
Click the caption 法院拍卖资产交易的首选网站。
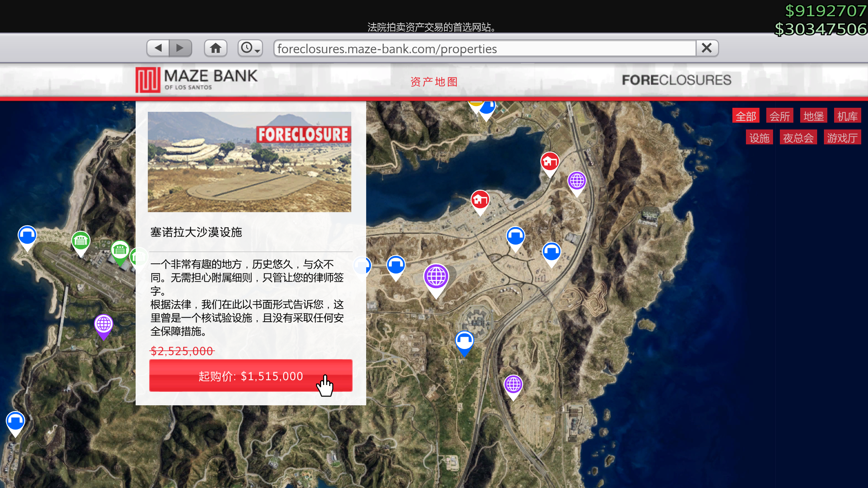tap(433, 27)
